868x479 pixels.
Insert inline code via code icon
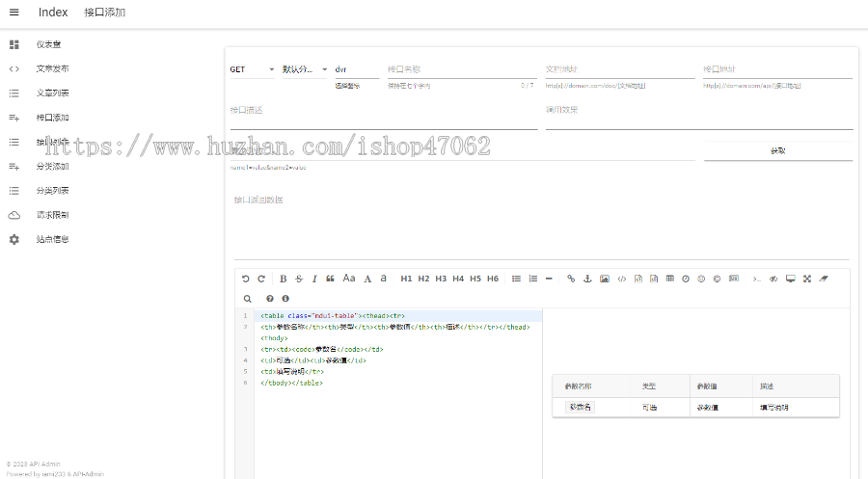pos(622,279)
